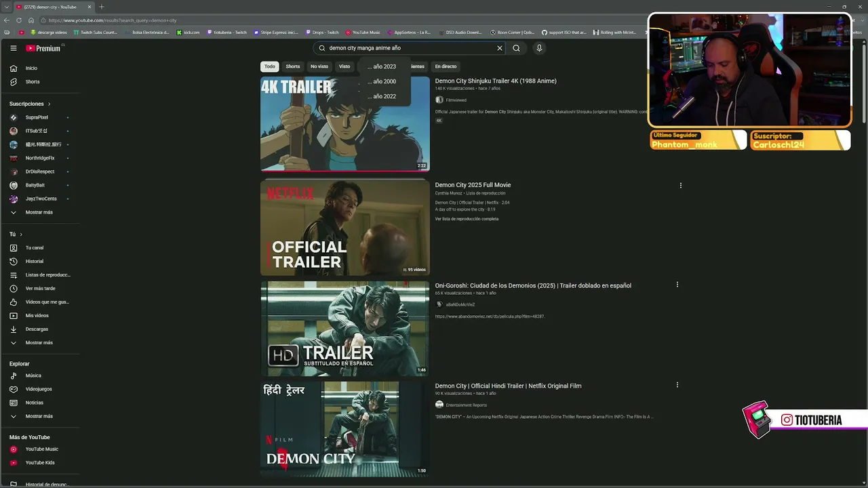Viewport: 868px width, 488px height.
Task: Go to YouTube Premium home logo
Action: click(x=43, y=48)
